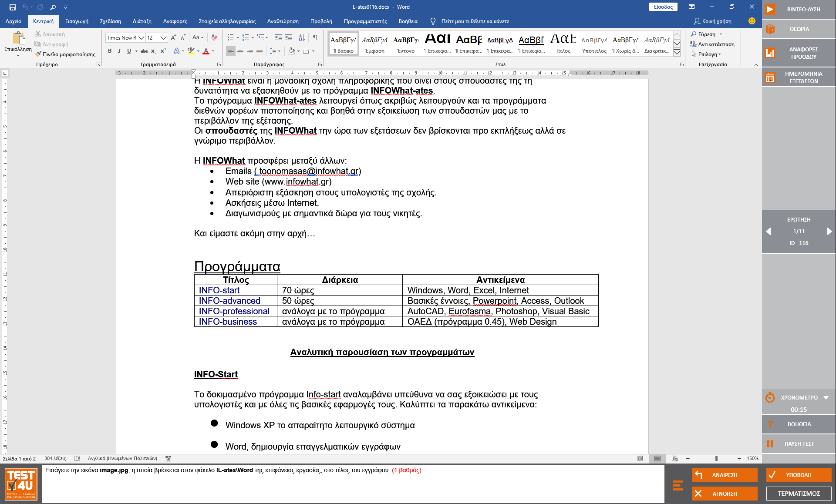Open the font name dropdown (Times New R)
The height and width of the screenshot is (504, 836).
pos(141,38)
